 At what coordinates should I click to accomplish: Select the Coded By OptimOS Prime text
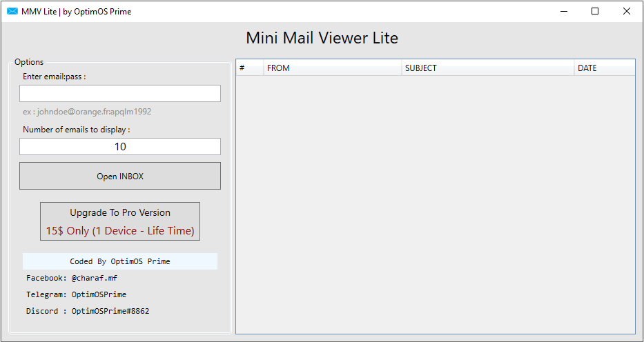(x=120, y=261)
